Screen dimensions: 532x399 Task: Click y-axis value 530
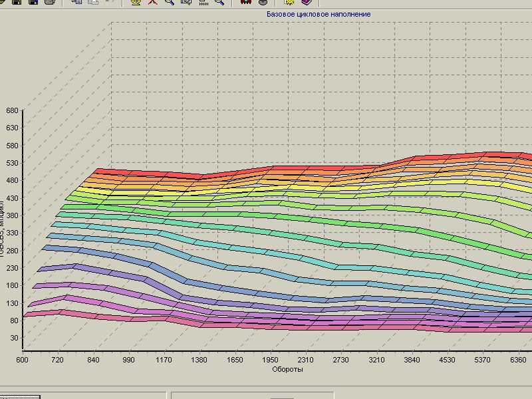click(x=12, y=163)
